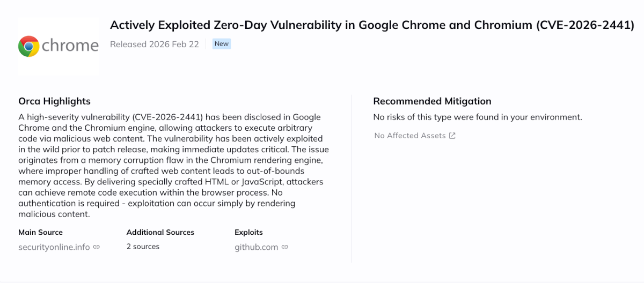View the 2 additional sources

pos(143,247)
